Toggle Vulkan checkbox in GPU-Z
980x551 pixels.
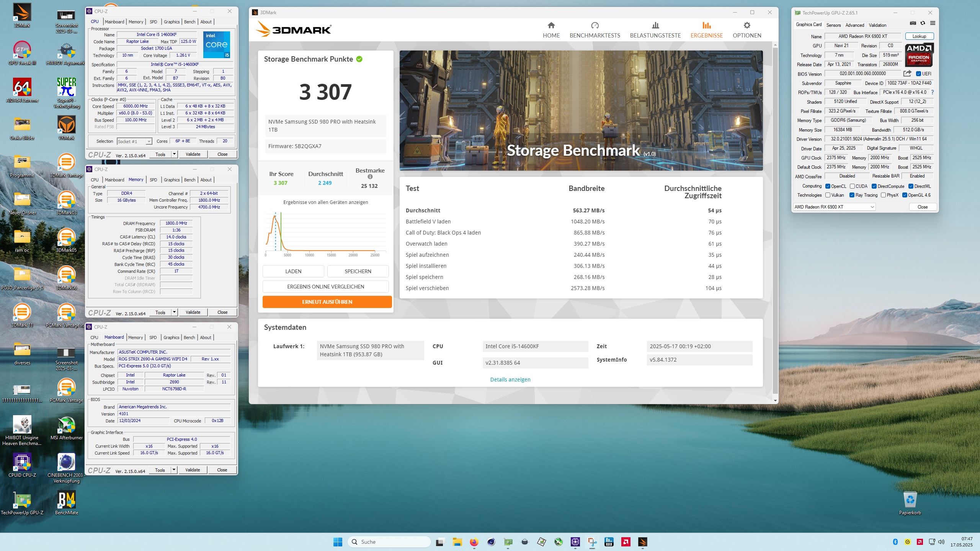point(828,195)
